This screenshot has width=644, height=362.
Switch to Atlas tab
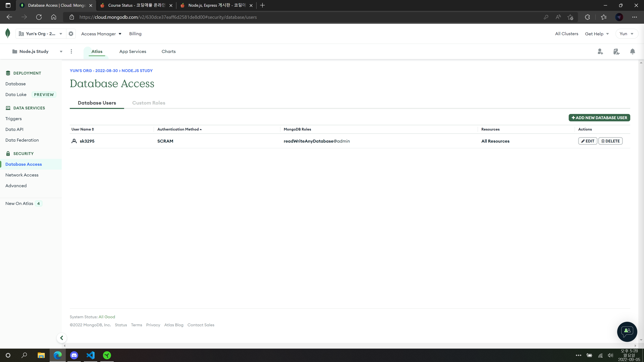point(97,51)
